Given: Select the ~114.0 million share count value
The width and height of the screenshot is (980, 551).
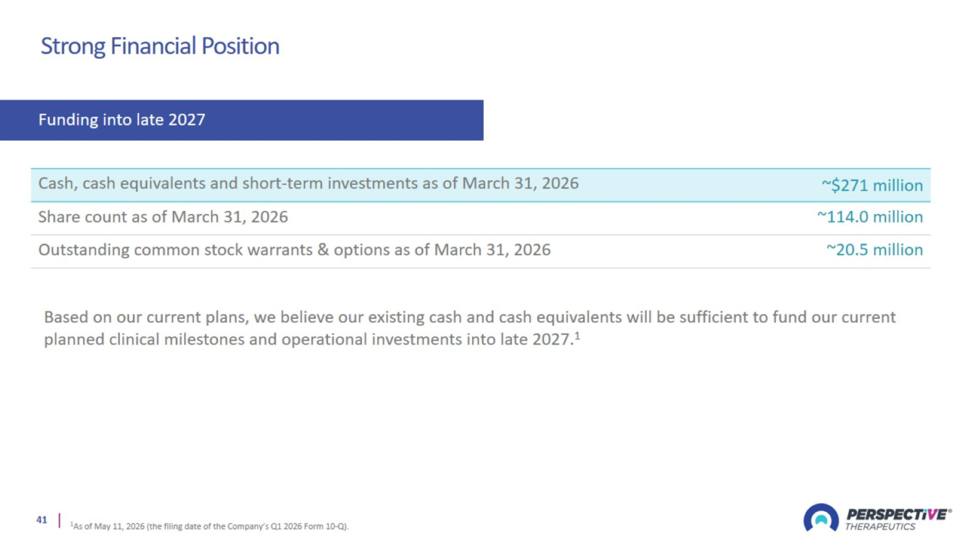Looking at the screenshot, I should (870, 217).
